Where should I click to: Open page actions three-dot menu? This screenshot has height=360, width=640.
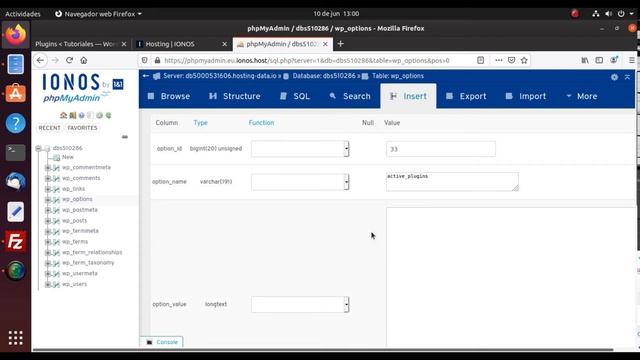tap(499, 60)
